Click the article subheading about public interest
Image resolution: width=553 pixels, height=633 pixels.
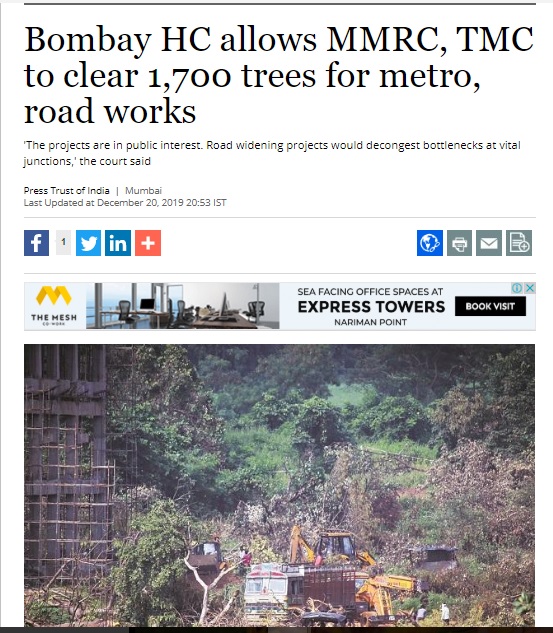tap(272, 153)
